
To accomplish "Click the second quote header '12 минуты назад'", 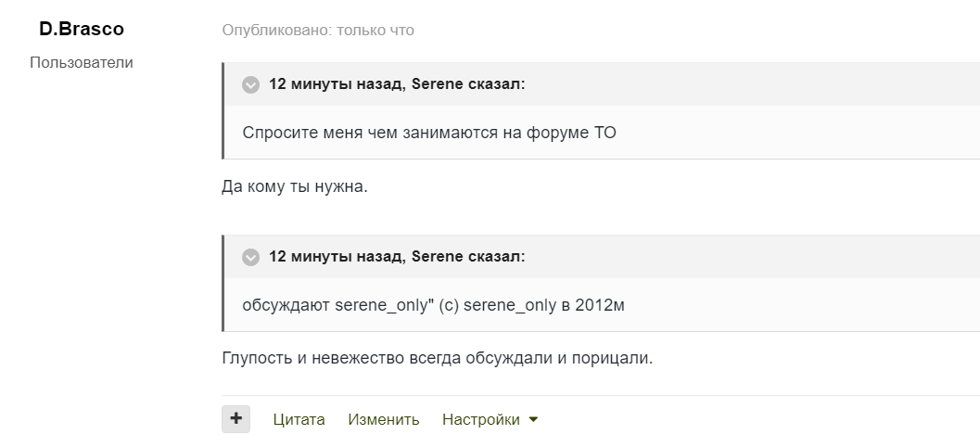I will pyautogui.click(x=337, y=256).
